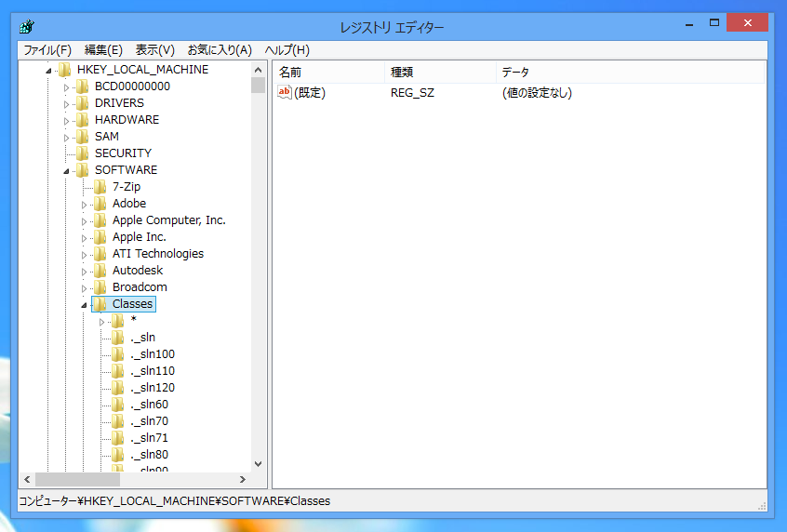Open the ヘルプ(H) menu
The height and width of the screenshot is (532, 787).
coord(287,50)
